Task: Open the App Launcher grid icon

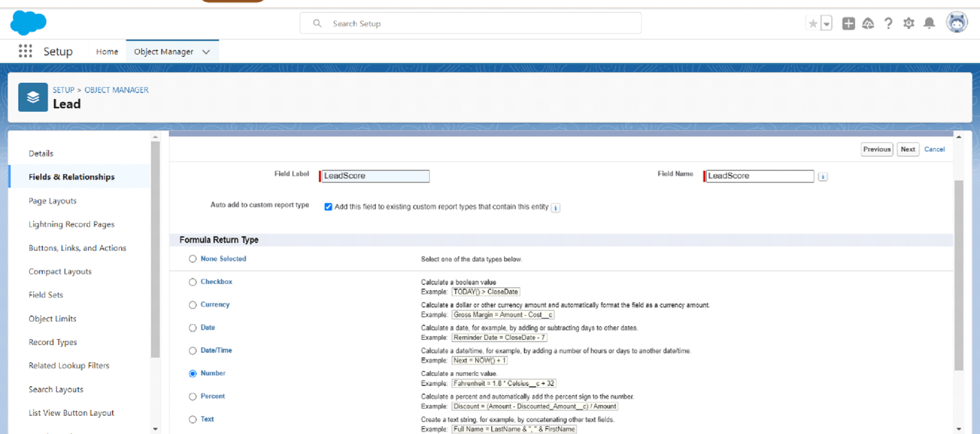Action: (x=25, y=51)
